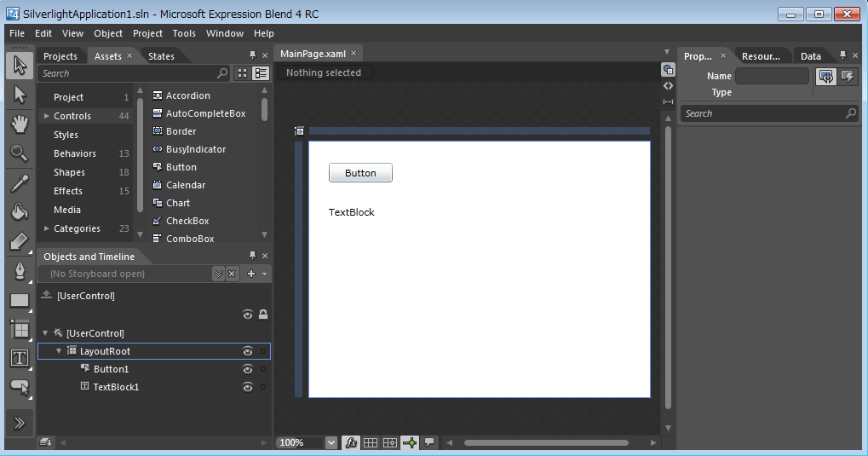868x456 pixels.
Task: Switch Assets to grid mode view
Action: click(243, 73)
